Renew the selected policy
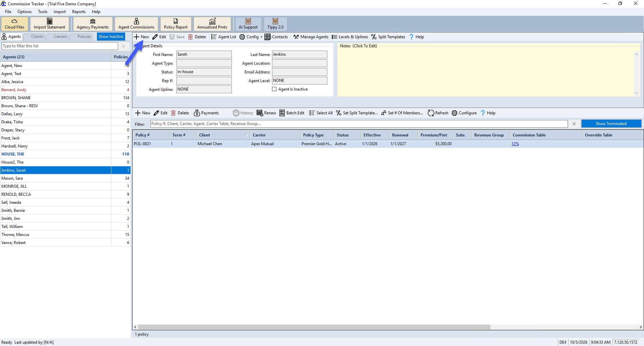This screenshot has width=644, height=346. click(266, 113)
